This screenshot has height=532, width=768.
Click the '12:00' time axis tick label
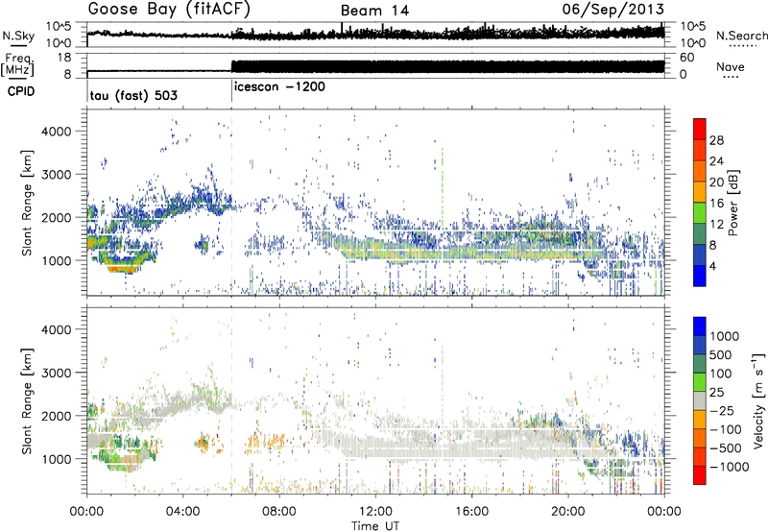[x=375, y=512]
